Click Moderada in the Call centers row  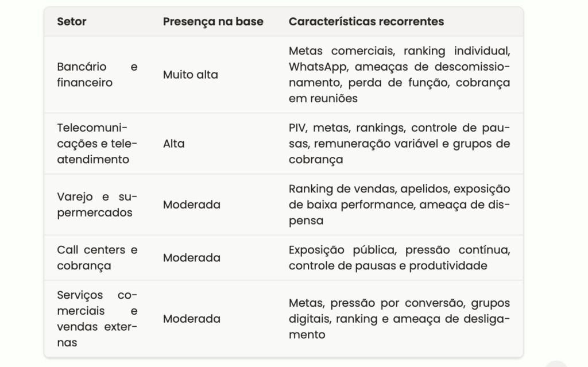pos(192,258)
